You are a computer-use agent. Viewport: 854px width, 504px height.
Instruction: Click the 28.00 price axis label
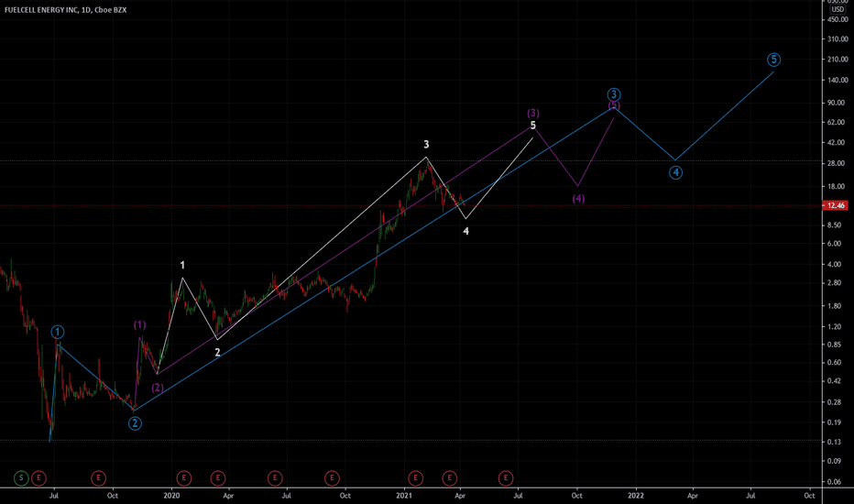(838, 163)
